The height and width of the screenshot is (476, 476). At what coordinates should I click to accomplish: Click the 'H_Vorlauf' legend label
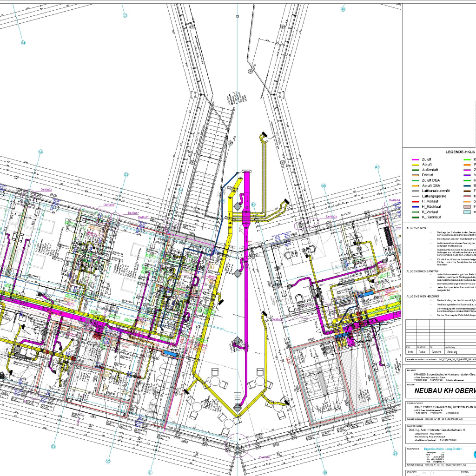(430, 202)
